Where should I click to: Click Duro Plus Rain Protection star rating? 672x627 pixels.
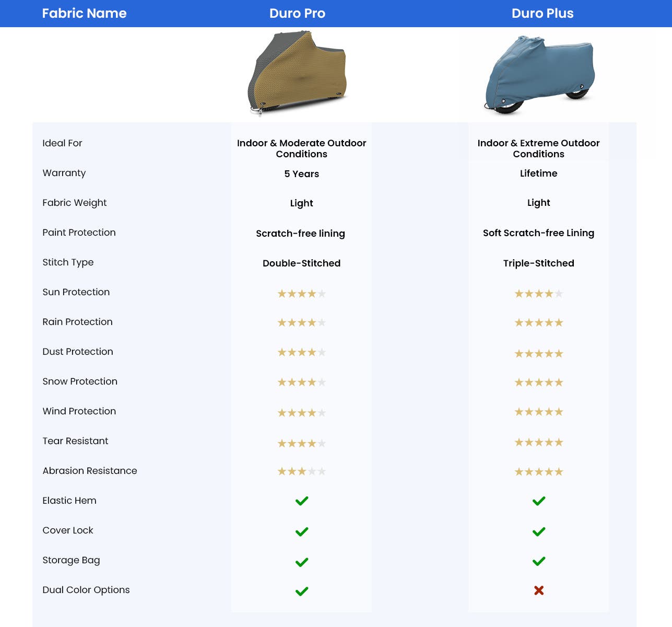(x=539, y=323)
